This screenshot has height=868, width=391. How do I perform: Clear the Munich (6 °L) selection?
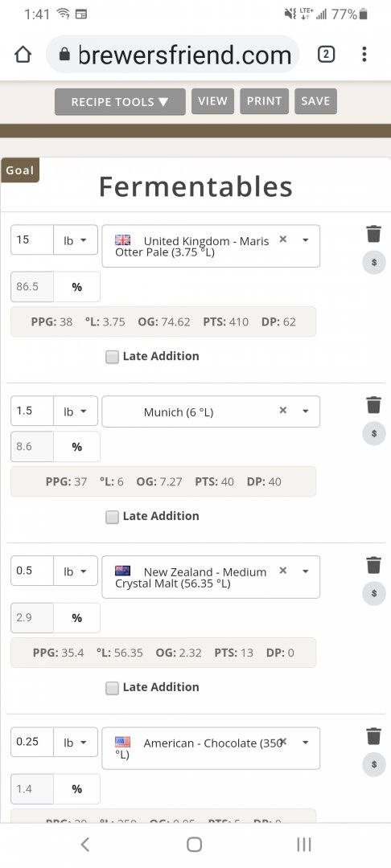pyautogui.click(x=283, y=410)
